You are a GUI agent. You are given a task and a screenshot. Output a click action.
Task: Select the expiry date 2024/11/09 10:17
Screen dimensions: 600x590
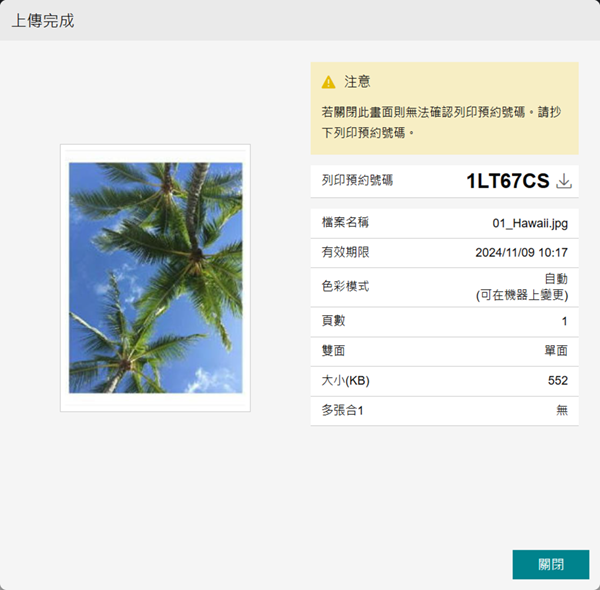click(521, 253)
